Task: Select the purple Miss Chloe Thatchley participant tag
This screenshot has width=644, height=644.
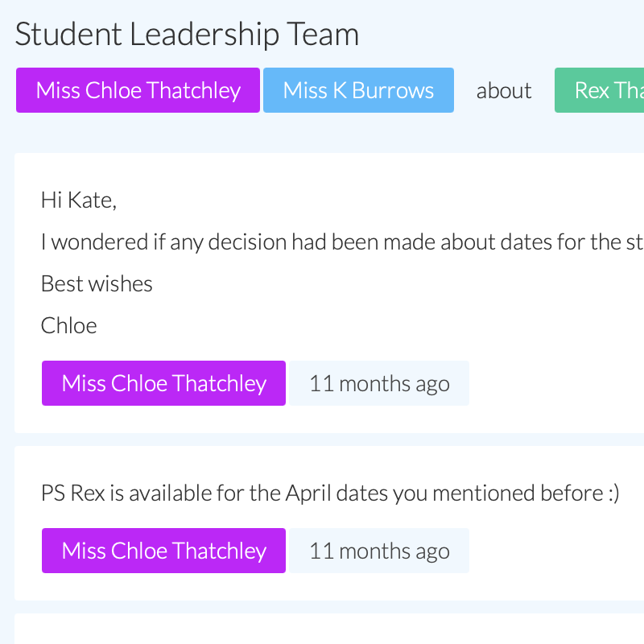Action: point(137,90)
